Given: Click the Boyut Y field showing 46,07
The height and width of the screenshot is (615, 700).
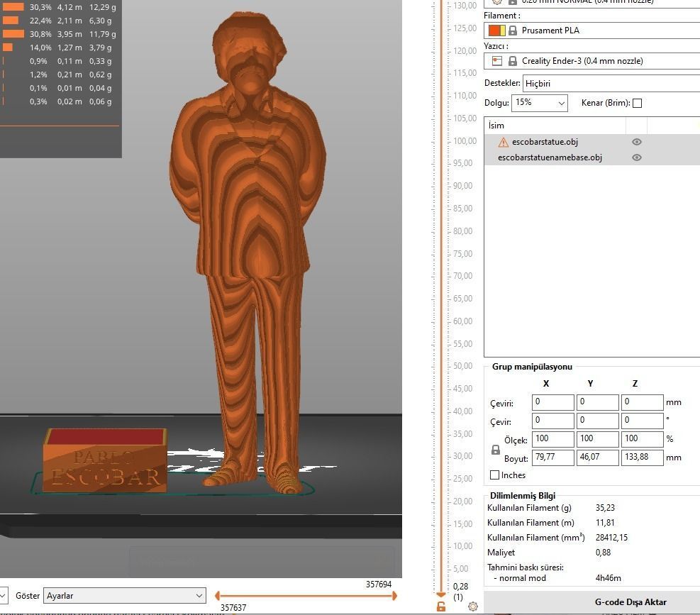Looking at the screenshot, I should 598,458.
